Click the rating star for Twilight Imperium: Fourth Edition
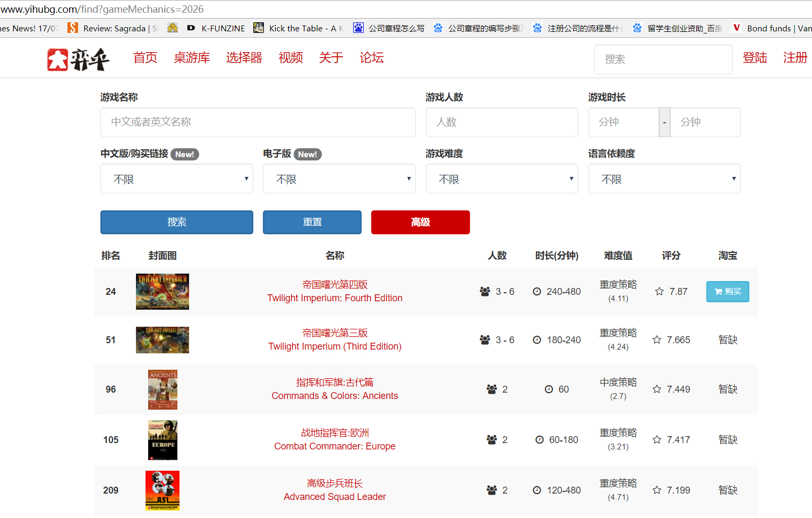 pos(660,292)
